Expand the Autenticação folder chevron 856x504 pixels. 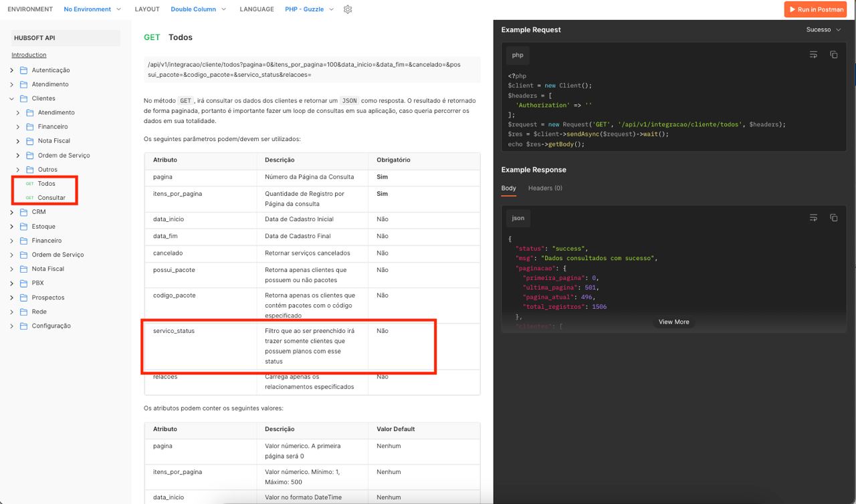coord(12,70)
